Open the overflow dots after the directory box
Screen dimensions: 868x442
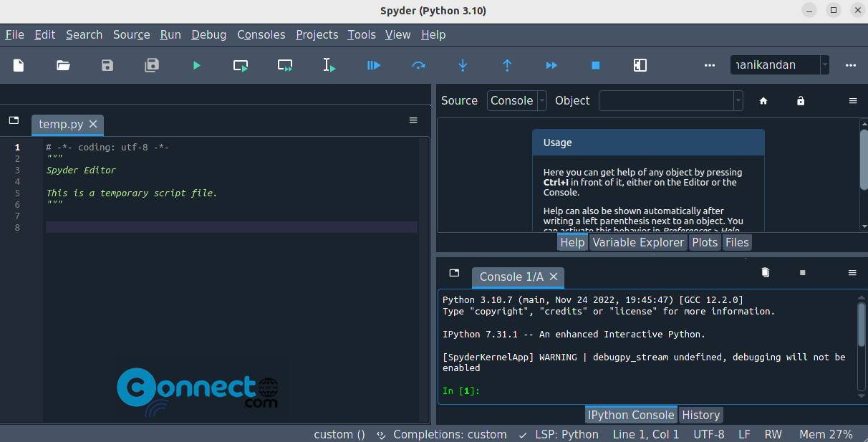pyautogui.click(x=851, y=65)
